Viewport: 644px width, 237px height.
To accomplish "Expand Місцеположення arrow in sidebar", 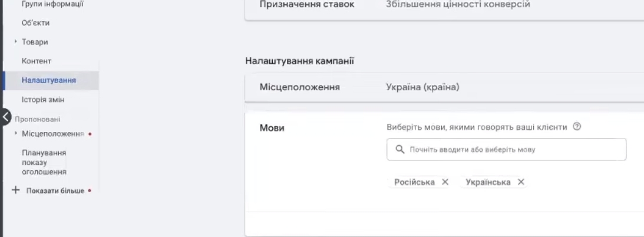I will point(16,133).
